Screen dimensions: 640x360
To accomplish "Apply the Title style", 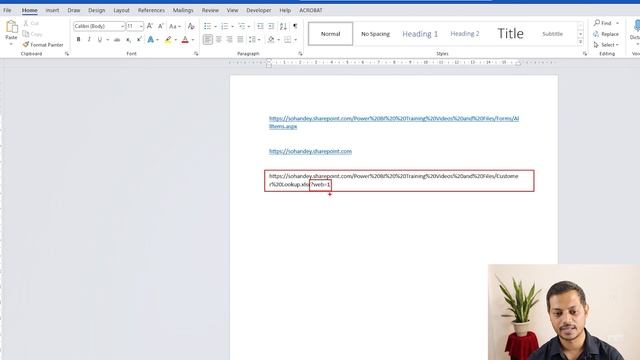I will point(510,34).
